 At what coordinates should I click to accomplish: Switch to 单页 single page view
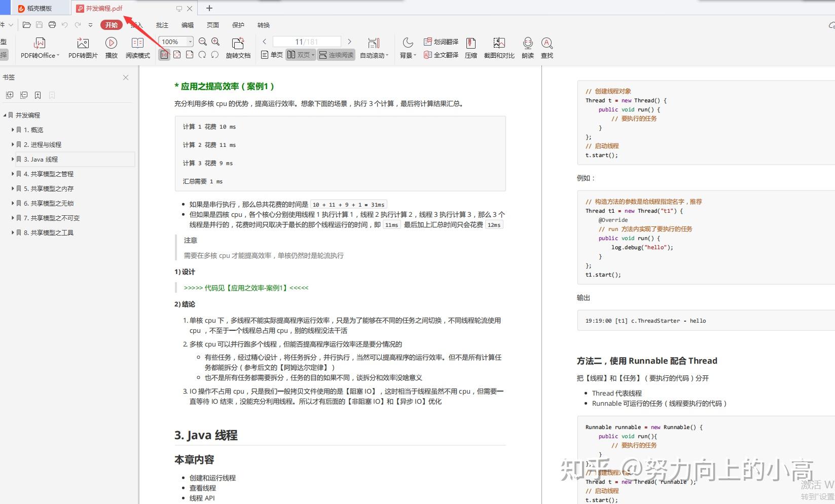[x=272, y=55]
